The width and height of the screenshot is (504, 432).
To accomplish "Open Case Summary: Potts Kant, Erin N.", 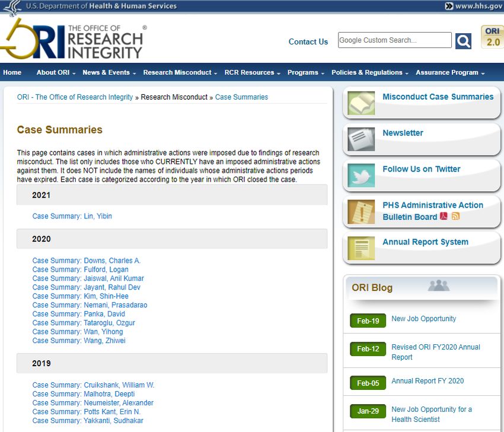I will [87, 412].
